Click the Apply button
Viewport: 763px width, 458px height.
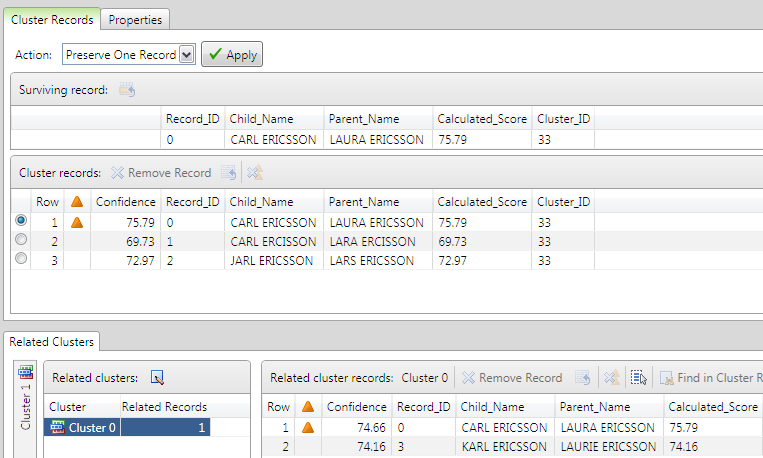(x=232, y=55)
